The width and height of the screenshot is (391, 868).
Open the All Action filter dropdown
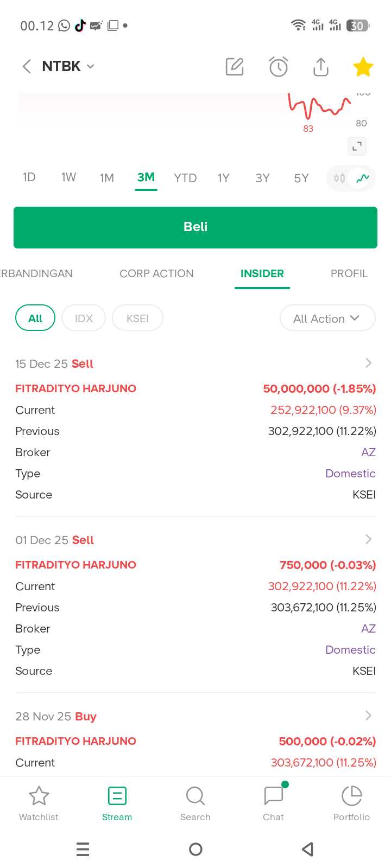pyautogui.click(x=327, y=318)
